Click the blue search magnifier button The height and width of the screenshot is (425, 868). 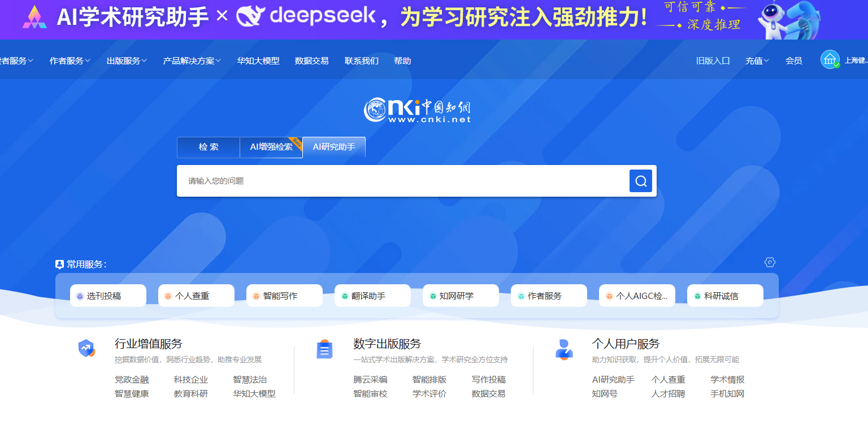[640, 181]
